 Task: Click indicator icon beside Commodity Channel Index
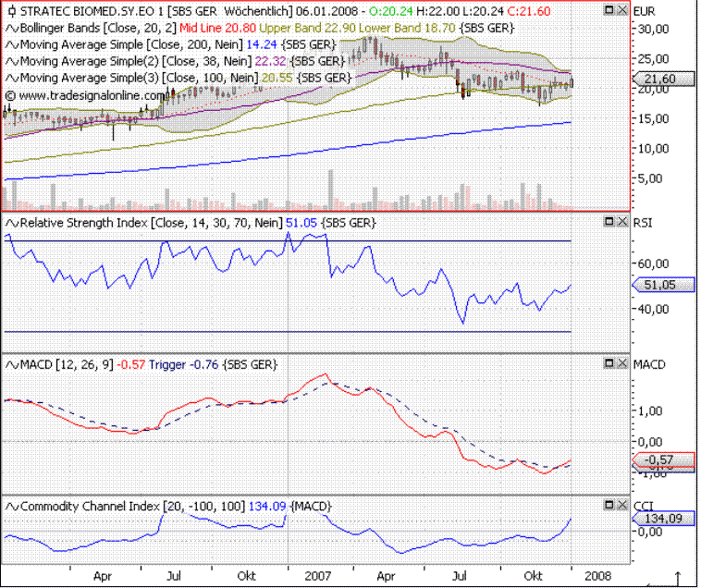click(12, 507)
